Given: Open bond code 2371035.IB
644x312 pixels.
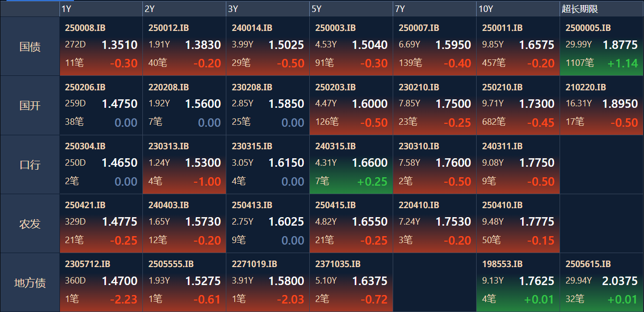Looking at the screenshot, I should pos(338,264).
